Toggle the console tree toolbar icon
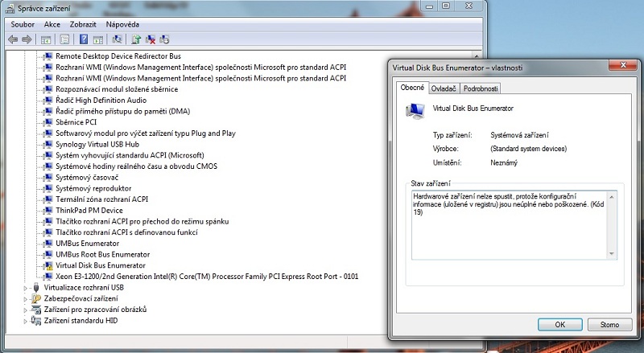This screenshot has height=353, width=644. (46, 39)
